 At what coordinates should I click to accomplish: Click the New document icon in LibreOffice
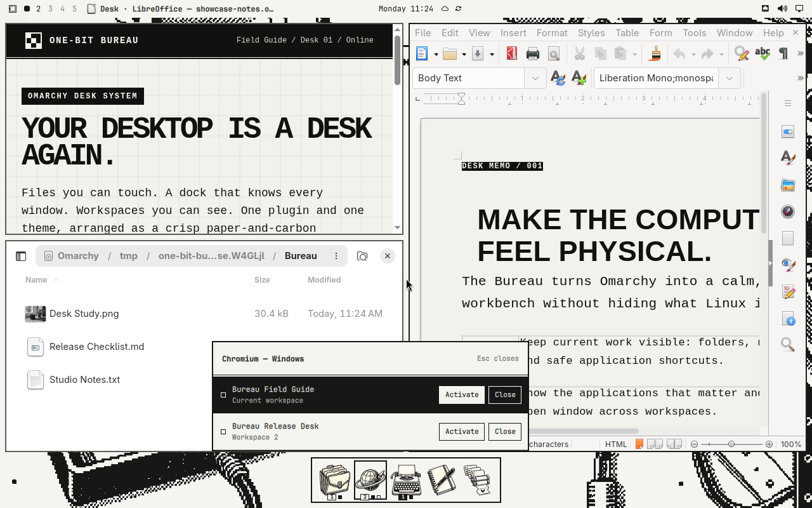point(422,54)
